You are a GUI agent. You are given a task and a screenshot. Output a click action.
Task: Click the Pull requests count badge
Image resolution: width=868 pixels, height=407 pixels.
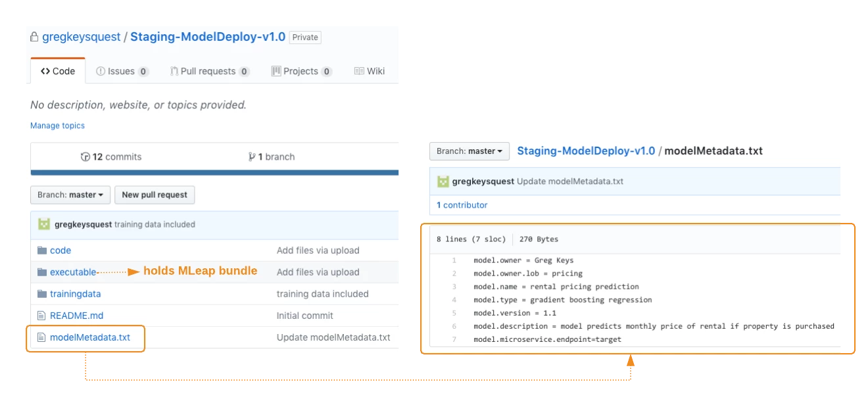coord(244,72)
